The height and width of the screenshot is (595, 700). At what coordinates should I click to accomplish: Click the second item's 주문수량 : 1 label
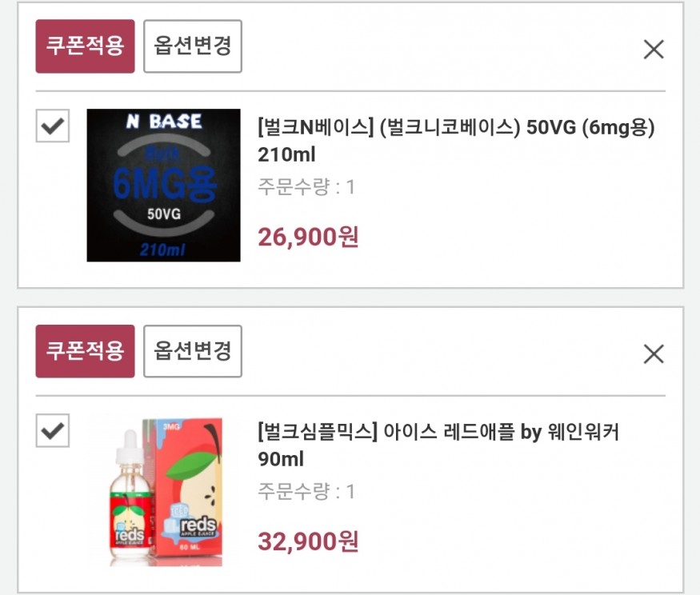click(x=306, y=492)
